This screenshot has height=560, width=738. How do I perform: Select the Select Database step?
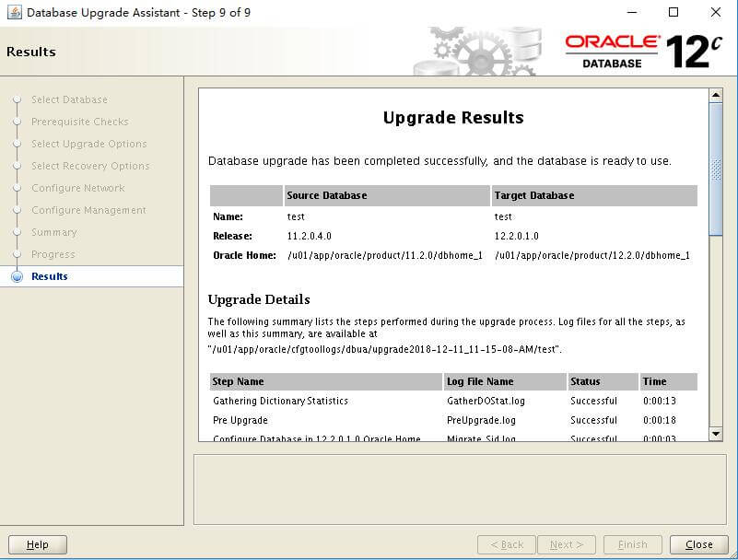point(70,99)
